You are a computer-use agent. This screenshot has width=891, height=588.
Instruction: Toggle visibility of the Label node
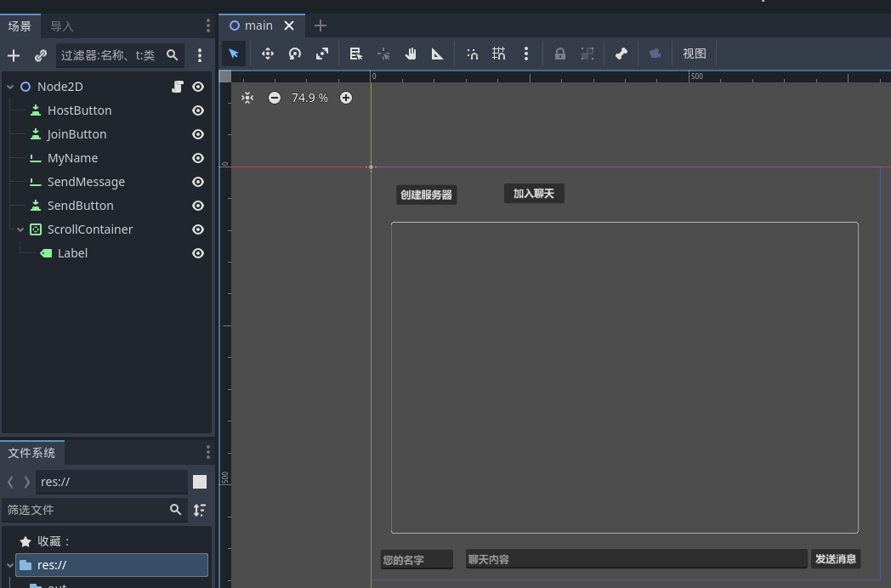(198, 253)
